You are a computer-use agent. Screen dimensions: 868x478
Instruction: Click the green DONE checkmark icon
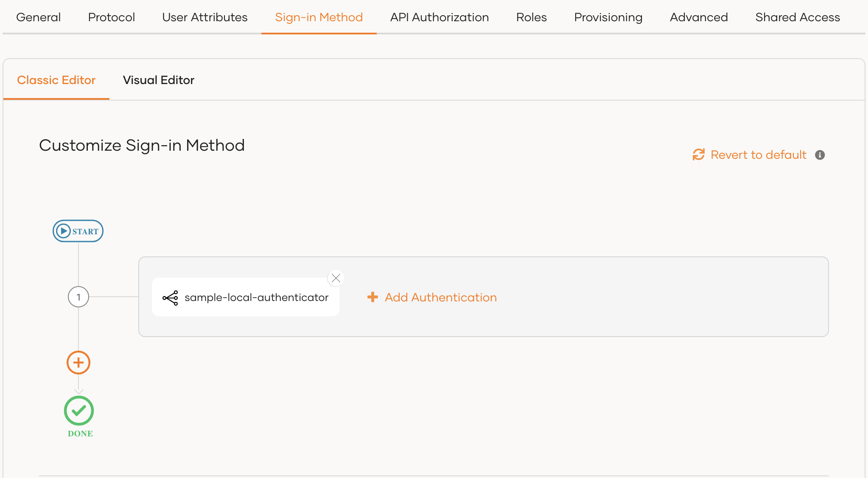click(78, 411)
